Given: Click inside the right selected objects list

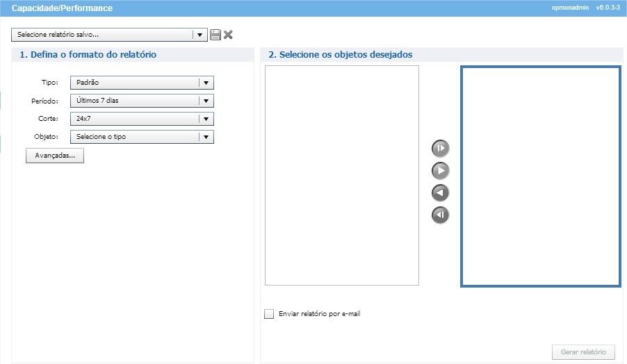Looking at the screenshot, I should [x=540, y=176].
